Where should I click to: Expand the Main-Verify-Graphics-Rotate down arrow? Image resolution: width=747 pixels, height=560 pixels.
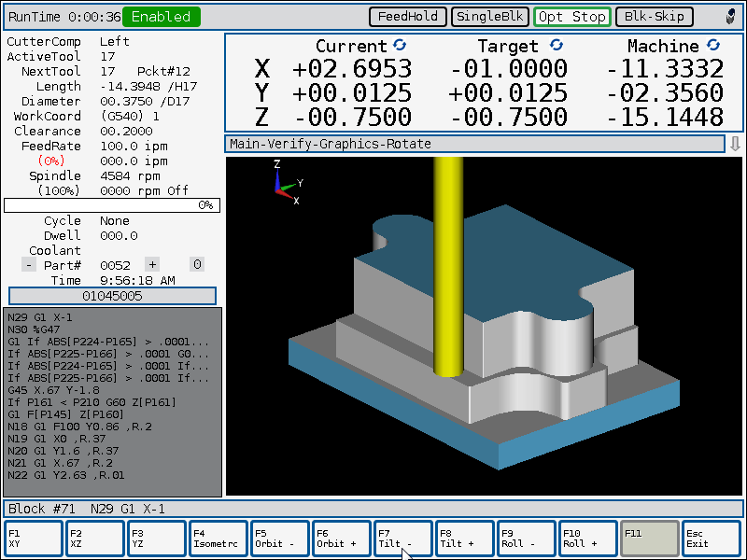735,144
